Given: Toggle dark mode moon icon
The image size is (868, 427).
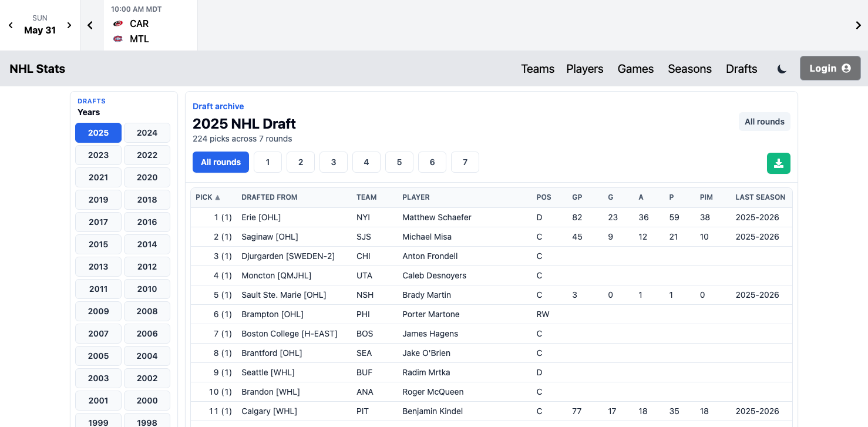Looking at the screenshot, I should point(782,69).
